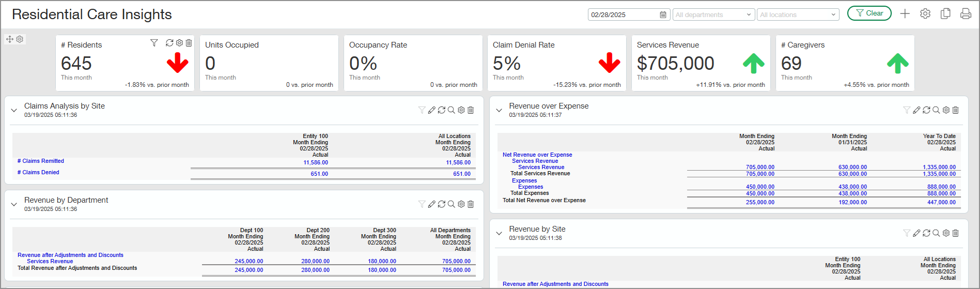Collapse the Revenue by Department panel

point(14,204)
